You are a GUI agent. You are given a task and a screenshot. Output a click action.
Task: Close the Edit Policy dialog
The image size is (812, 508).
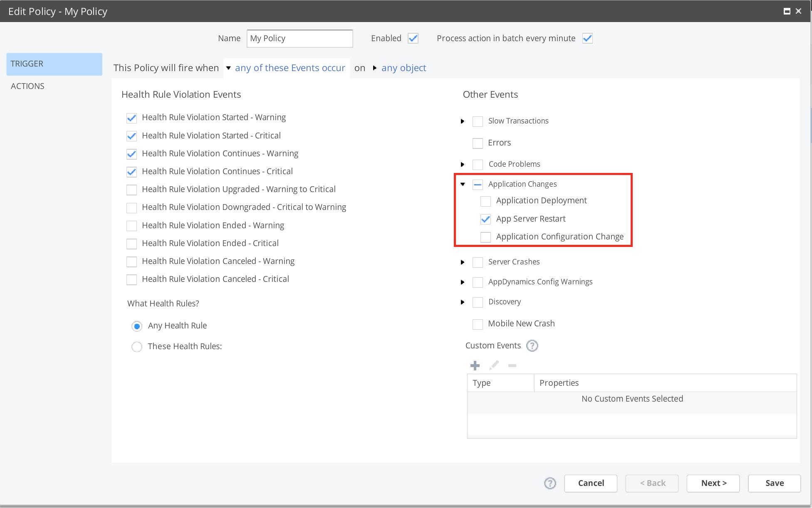coord(798,11)
